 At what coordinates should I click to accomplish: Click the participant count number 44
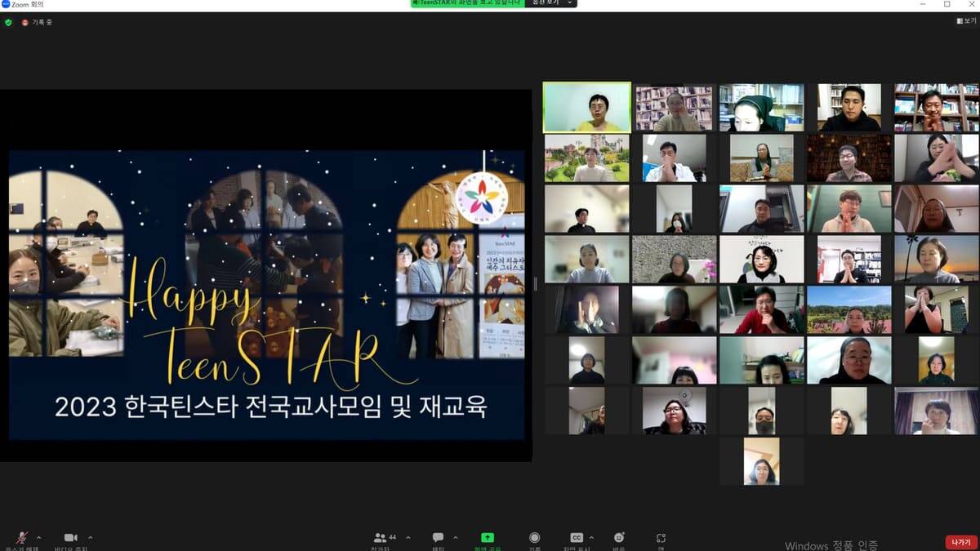click(393, 537)
